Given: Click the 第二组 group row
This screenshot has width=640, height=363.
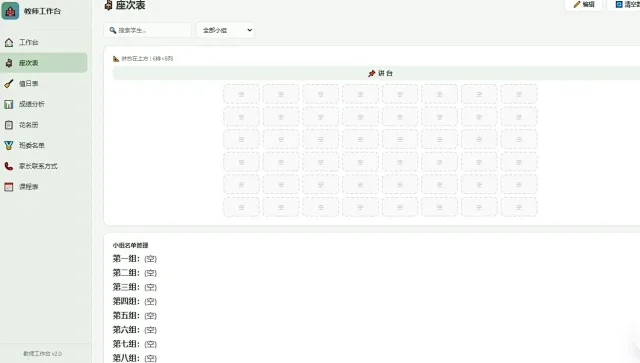Looking at the screenshot, I should (135, 273).
